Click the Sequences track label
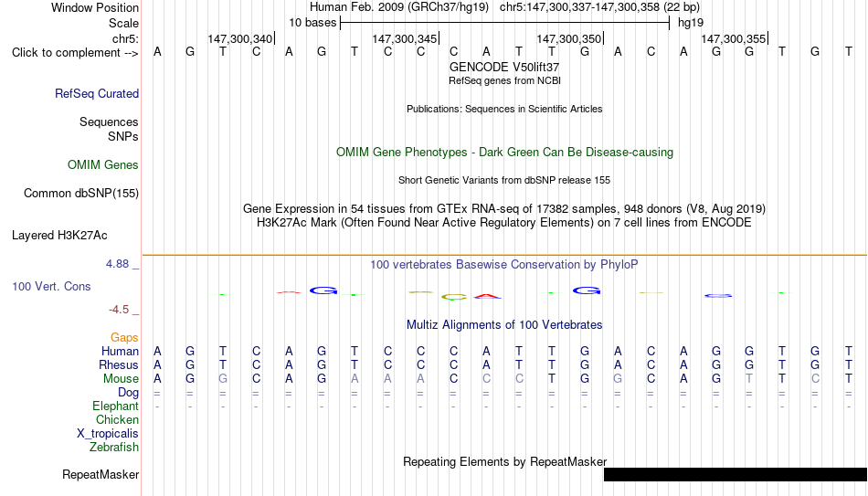The image size is (868, 496). pos(109,121)
